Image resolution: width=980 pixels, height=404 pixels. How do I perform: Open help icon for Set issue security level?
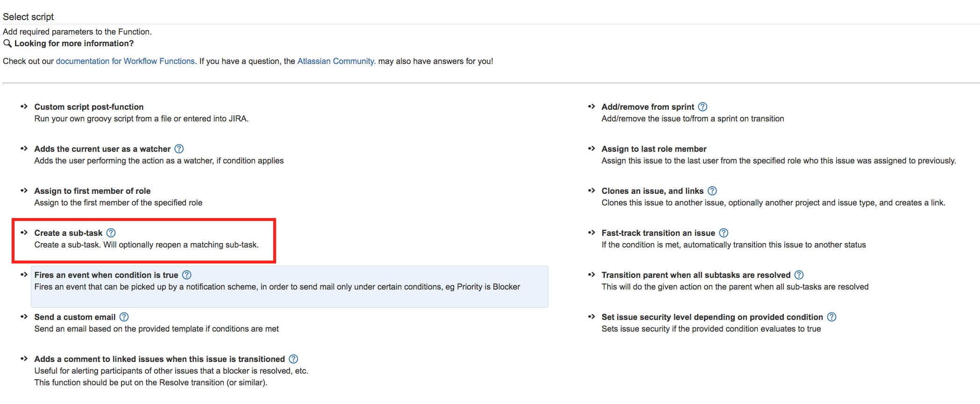pos(831,317)
